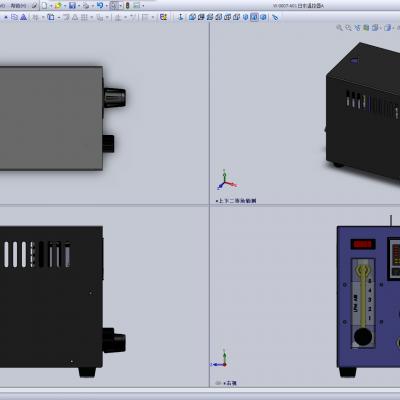
Task: Zoom to fit using magnifier icon
Action: pyautogui.click(x=339, y=28)
